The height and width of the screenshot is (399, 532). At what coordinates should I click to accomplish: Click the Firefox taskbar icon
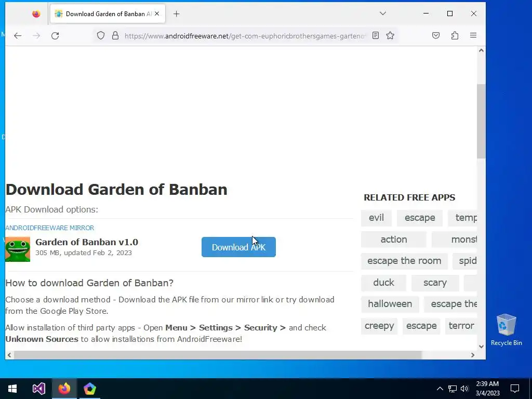click(x=64, y=389)
